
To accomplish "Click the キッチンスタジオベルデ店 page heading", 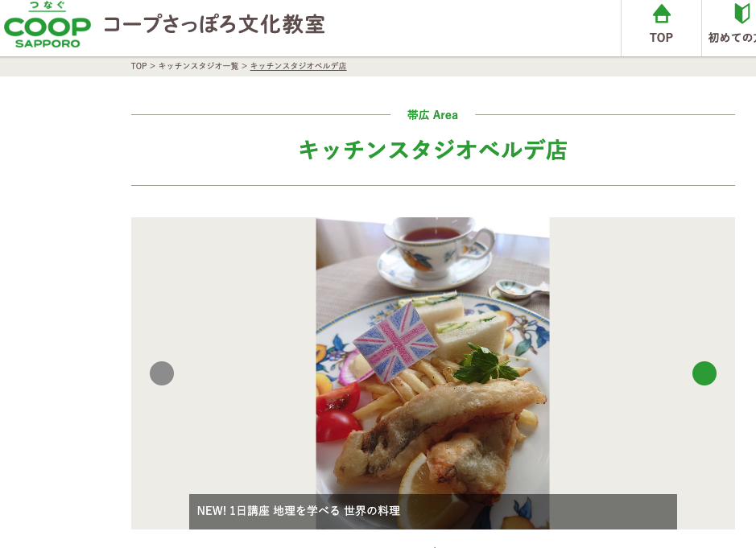I will click(x=432, y=150).
